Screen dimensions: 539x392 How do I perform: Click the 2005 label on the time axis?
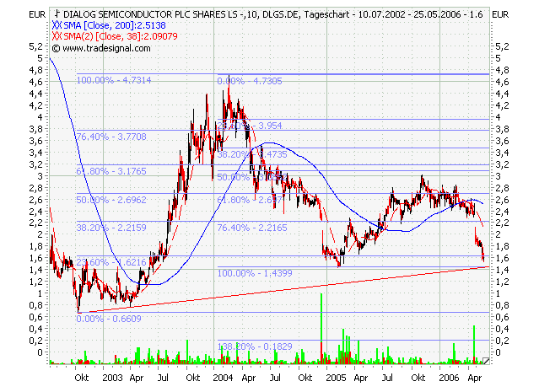pyautogui.click(x=336, y=378)
